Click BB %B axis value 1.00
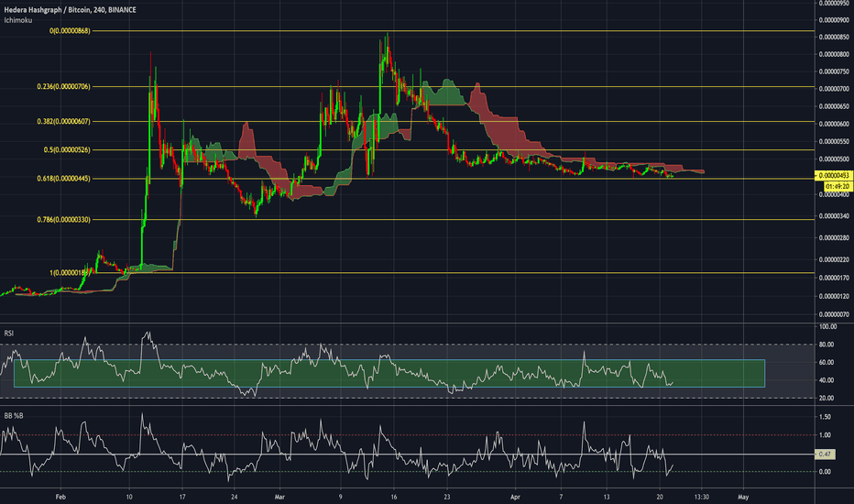Viewport: 854px width, 504px height. click(x=825, y=435)
